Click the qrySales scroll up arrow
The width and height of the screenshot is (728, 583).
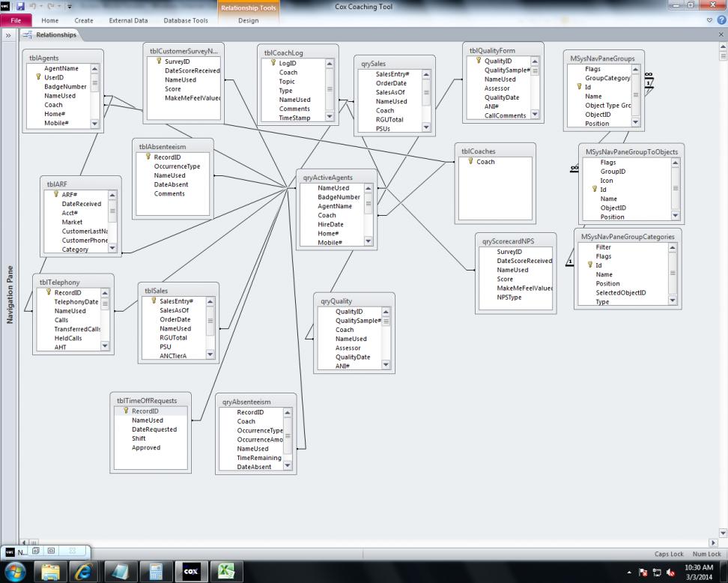(x=425, y=74)
